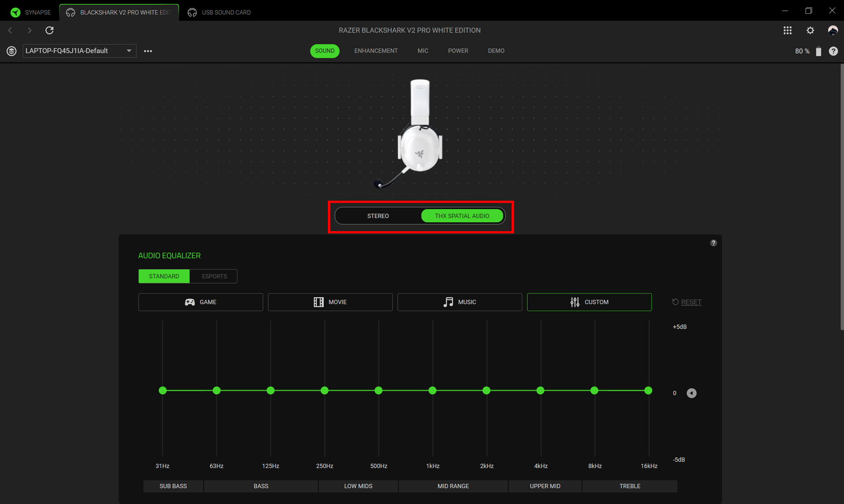Screen dimensions: 844x504
Task: Click the -5dB scale label
Action: coord(679,460)
